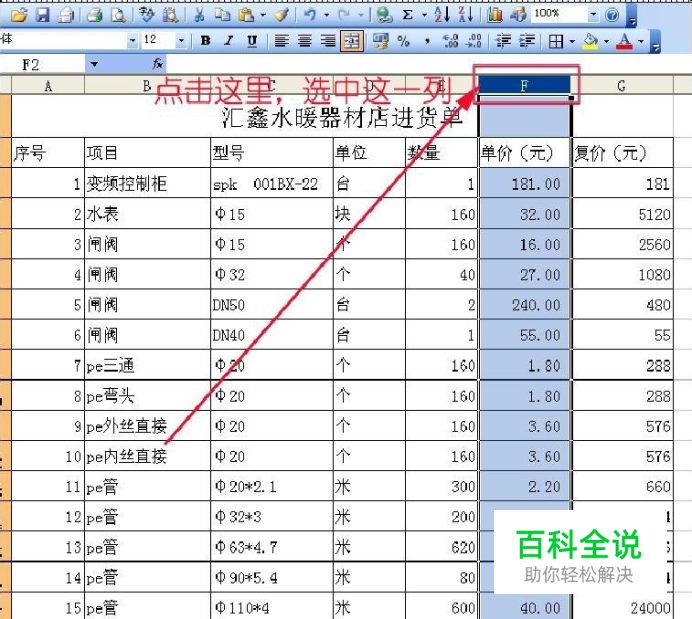Click the Name Box showing F2
Image resolution: width=692 pixels, height=619 pixels.
click(42, 64)
